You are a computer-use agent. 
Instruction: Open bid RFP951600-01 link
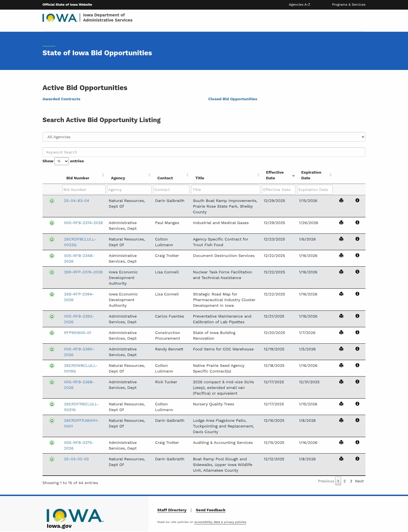point(78,333)
